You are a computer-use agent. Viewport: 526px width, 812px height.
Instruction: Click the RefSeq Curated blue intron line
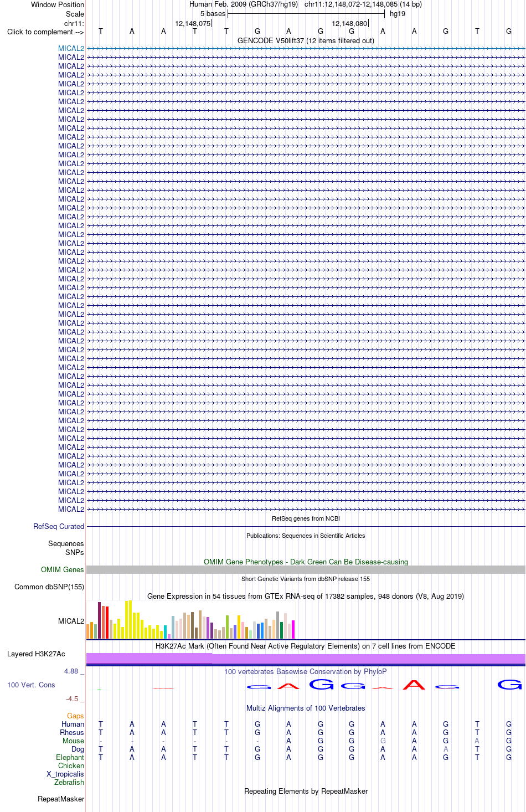pos(306,526)
